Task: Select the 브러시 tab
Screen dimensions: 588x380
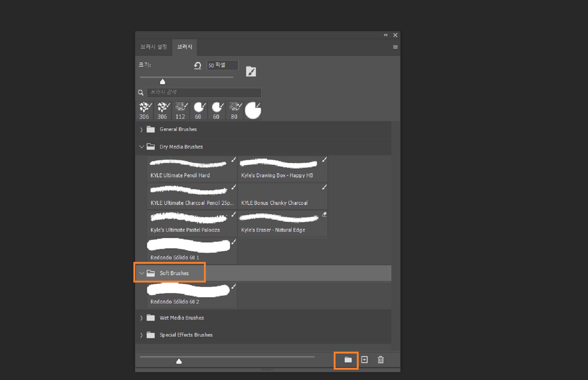Action: tap(184, 47)
